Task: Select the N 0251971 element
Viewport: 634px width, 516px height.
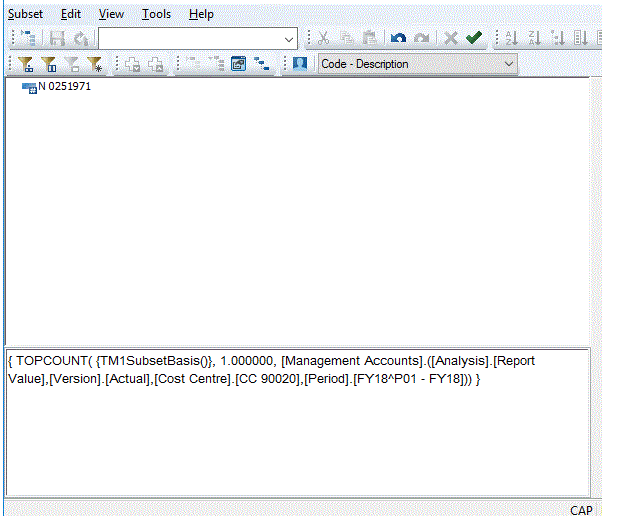Action: tap(64, 87)
